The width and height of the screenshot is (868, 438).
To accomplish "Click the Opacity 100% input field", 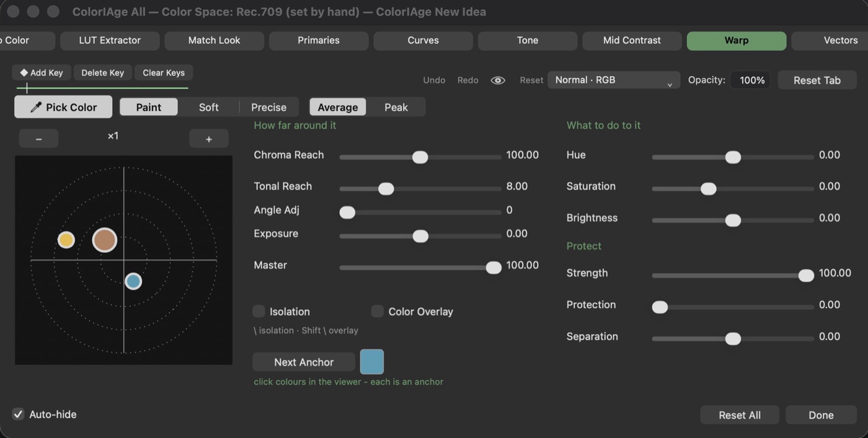I will point(750,80).
